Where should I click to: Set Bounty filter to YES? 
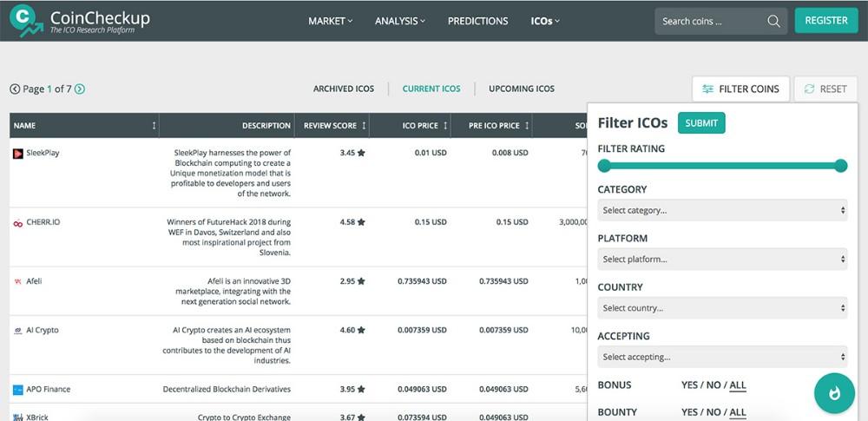pyautogui.click(x=690, y=412)
